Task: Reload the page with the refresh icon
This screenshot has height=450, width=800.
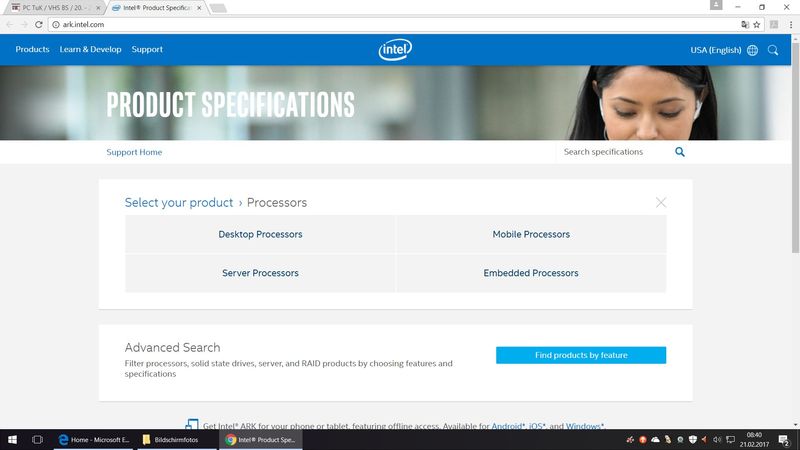Action: click(x=39, y=24)
